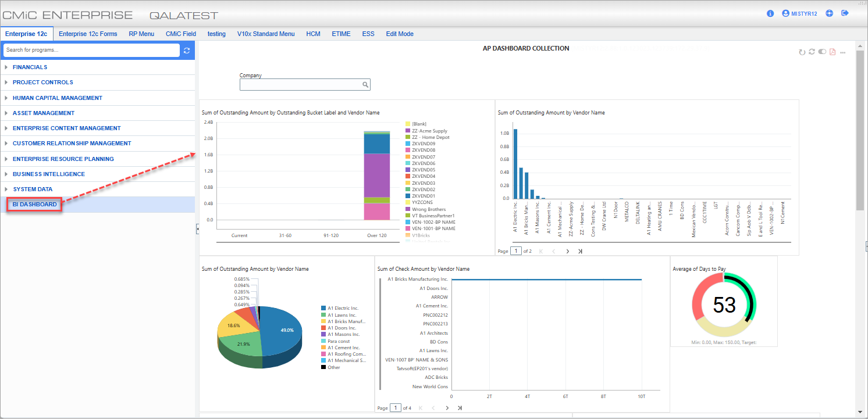
Task: Switch to the ETIME tab
Action: point(341,34)
